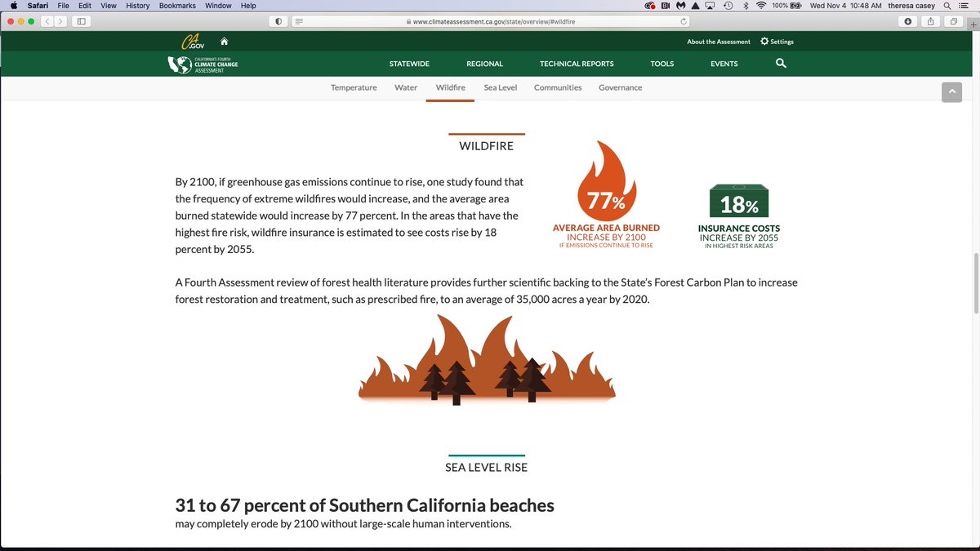Switch to the Water section tab
980x551 pixels.
(406, 87)
